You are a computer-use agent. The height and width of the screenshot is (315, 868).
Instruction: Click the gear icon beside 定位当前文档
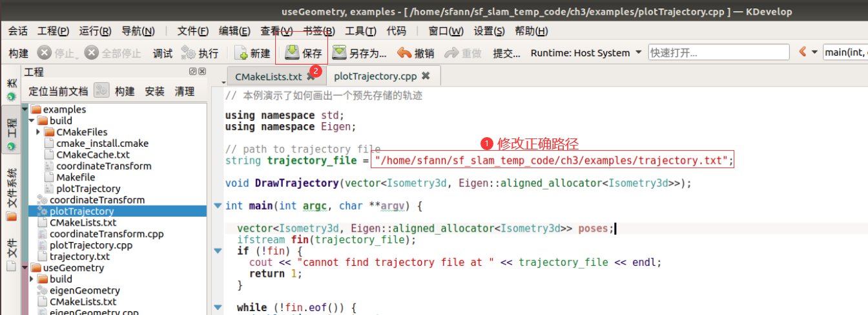[x=101, y=91]
